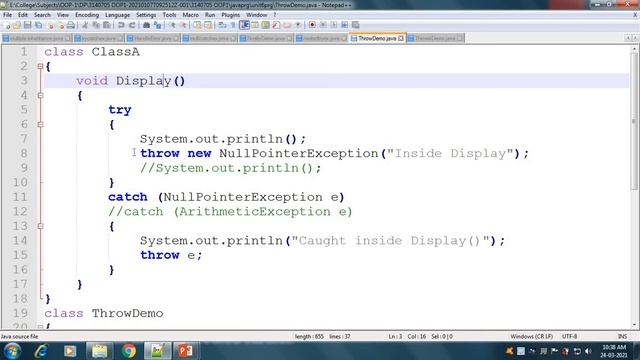The width and height of the screenshot is (640, 360).
Task: Close the active ThrowDemo.java tab via its red X
Action: point(401,38)
